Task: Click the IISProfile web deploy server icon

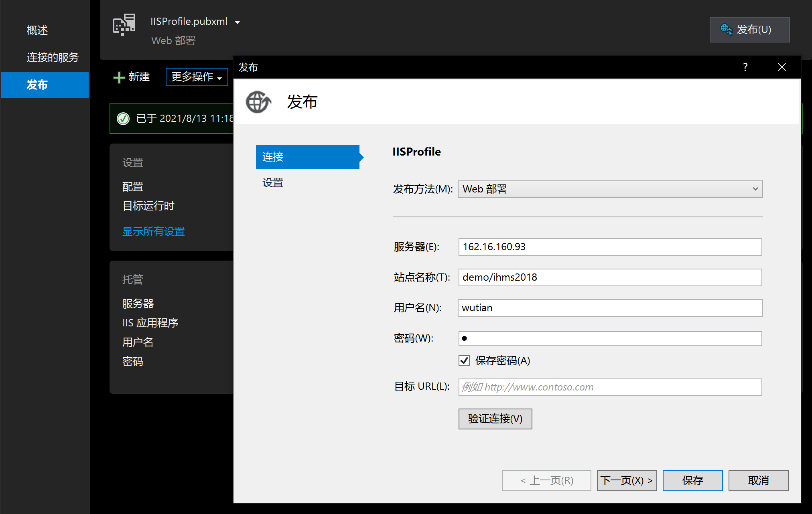Action: click(124, 25)
